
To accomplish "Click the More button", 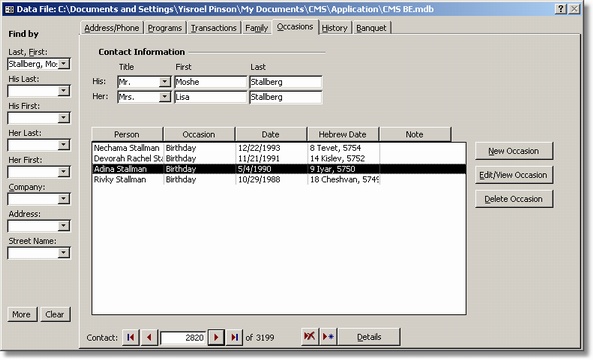I will [x=22, y=314].
